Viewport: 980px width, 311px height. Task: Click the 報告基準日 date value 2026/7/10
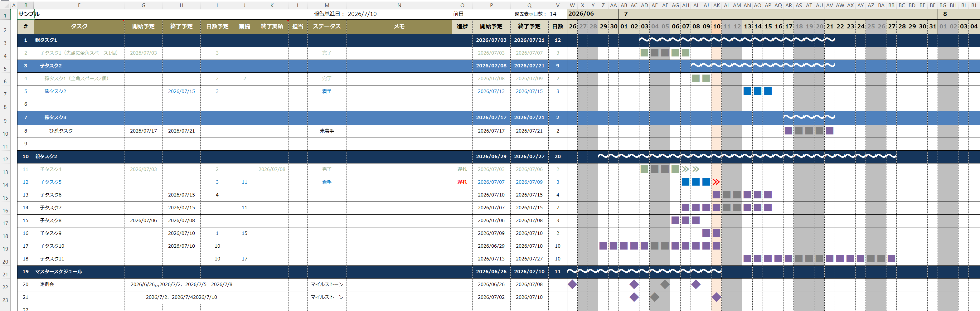pyautogui.click(x=362, y=14)
